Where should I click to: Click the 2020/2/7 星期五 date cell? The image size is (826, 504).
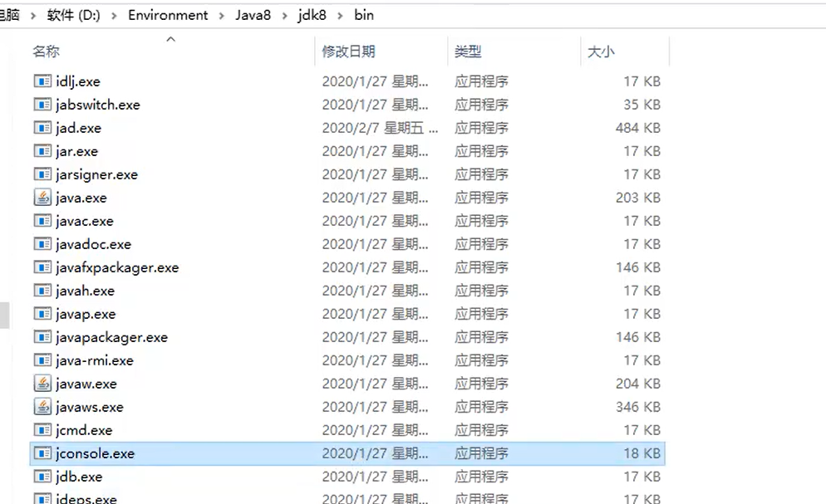pos(380,128)
